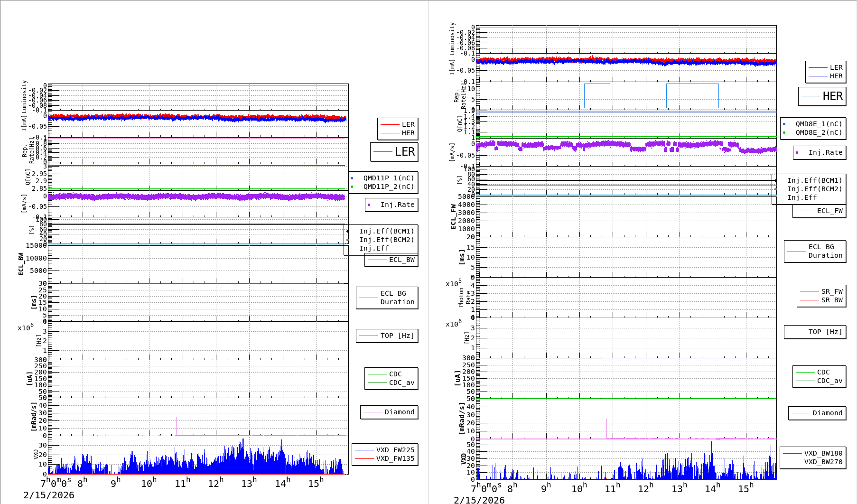Select the ECL_FW legend box
Viewport: 857px width, 504px height.
click(820, 211)
